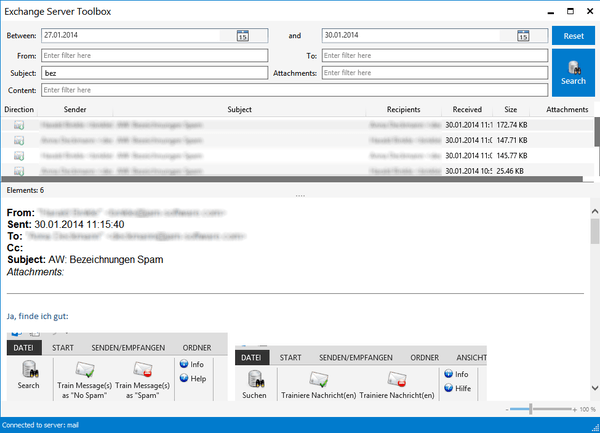Click status bar 'Connected to server: mail'
The image size is (600, 433).
coord(40,425)
